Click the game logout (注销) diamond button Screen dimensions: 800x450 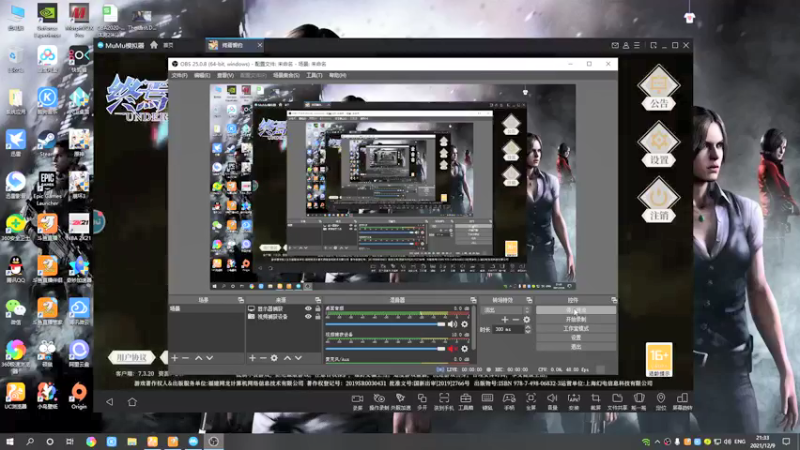tap(659, 199)
